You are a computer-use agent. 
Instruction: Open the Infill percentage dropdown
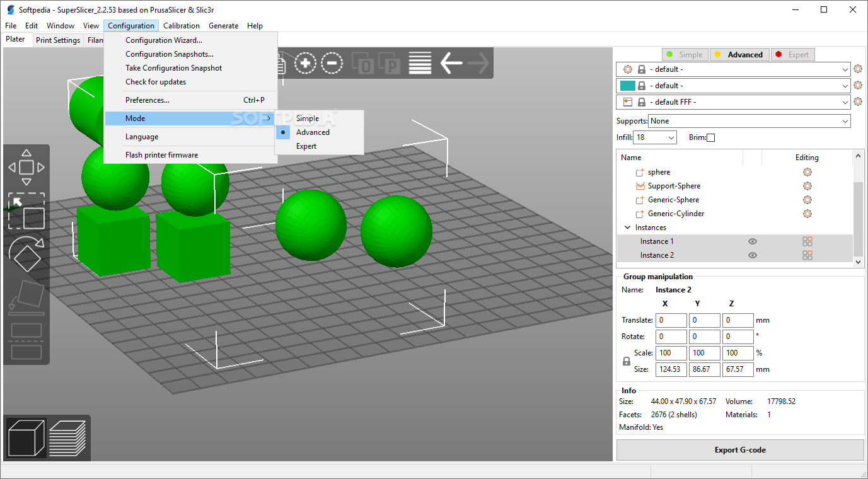click(655, 137)
